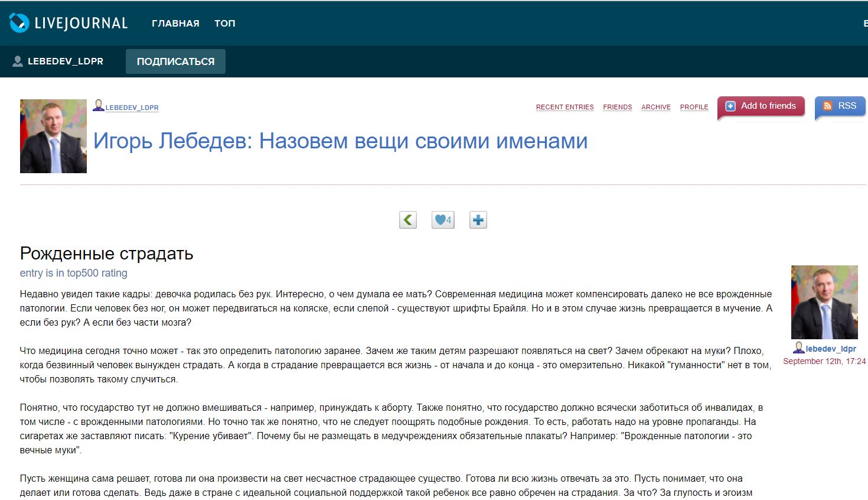Open the Recent Entries link
The height and width of the screenshot is (500, 868).
(564, 108)
